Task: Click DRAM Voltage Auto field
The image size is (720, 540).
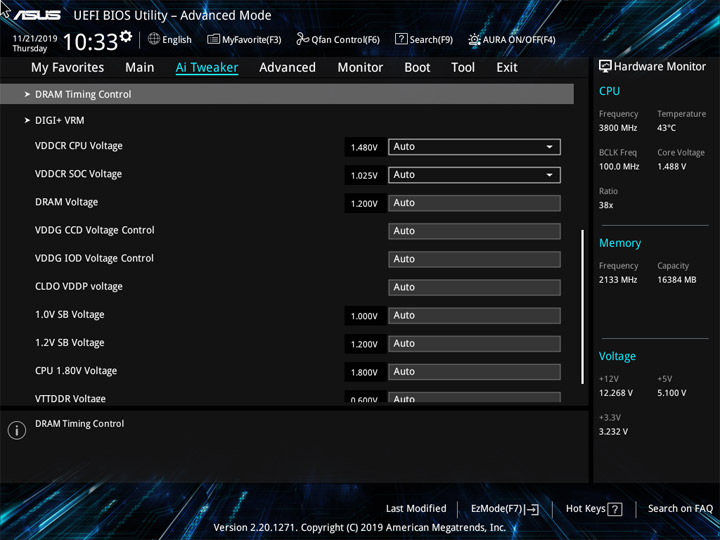Action: (474, 203)
